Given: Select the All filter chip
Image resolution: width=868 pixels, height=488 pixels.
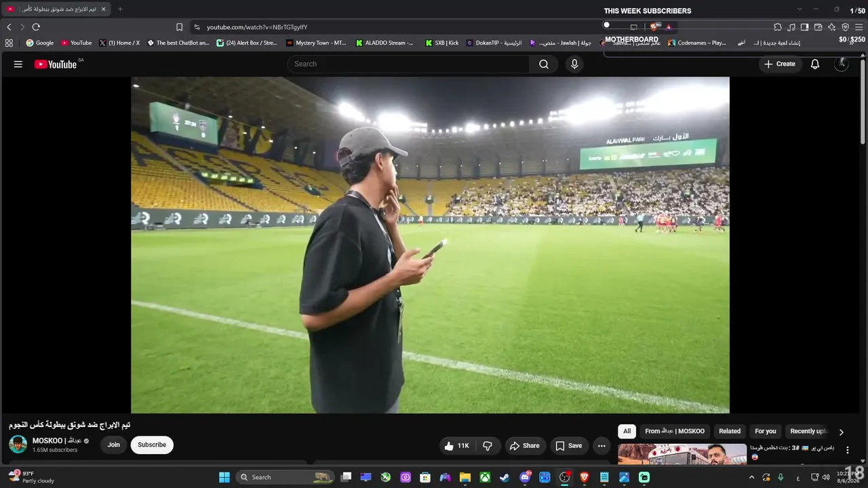Looking at the screenshot, I should click(627, 431).
